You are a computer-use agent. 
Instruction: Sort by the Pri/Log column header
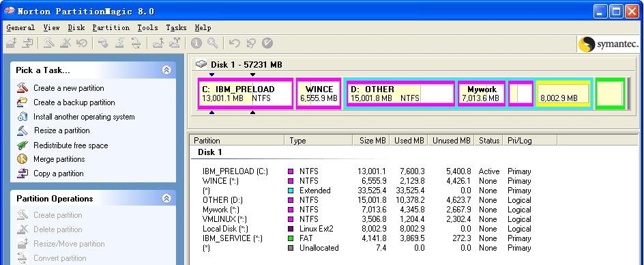(530, 140)
